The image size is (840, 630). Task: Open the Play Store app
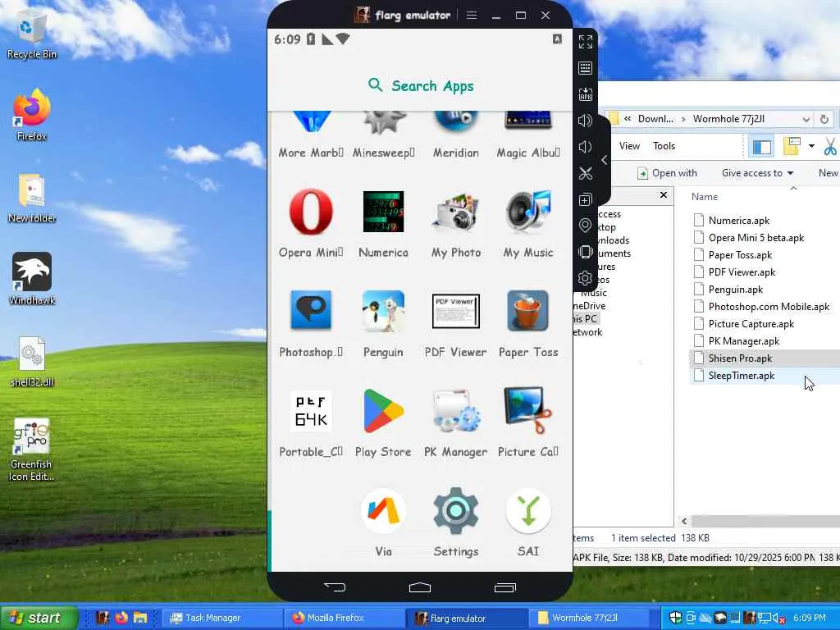pyautogui.click(x=383, y=411)
